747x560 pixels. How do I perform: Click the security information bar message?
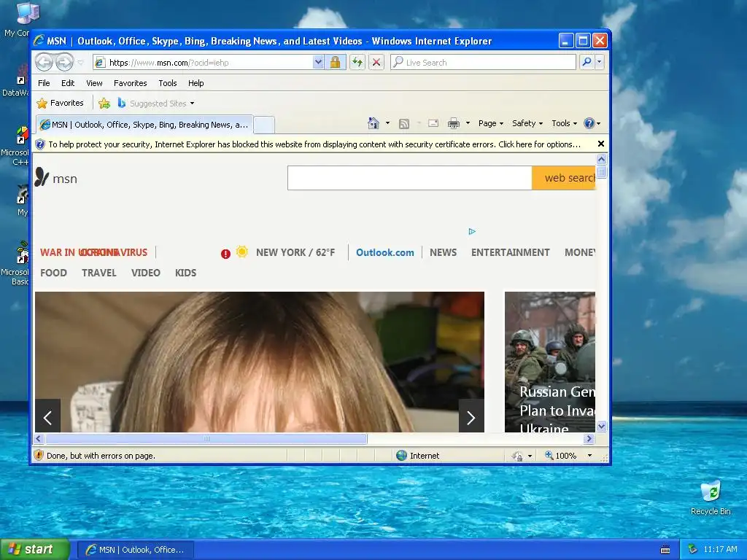click(314, 144)
